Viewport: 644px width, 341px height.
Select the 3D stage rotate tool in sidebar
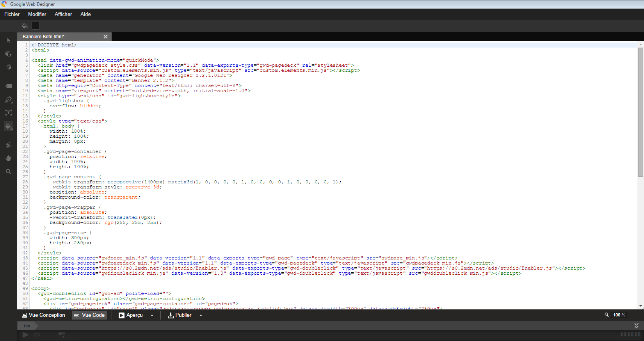(9, 145)
